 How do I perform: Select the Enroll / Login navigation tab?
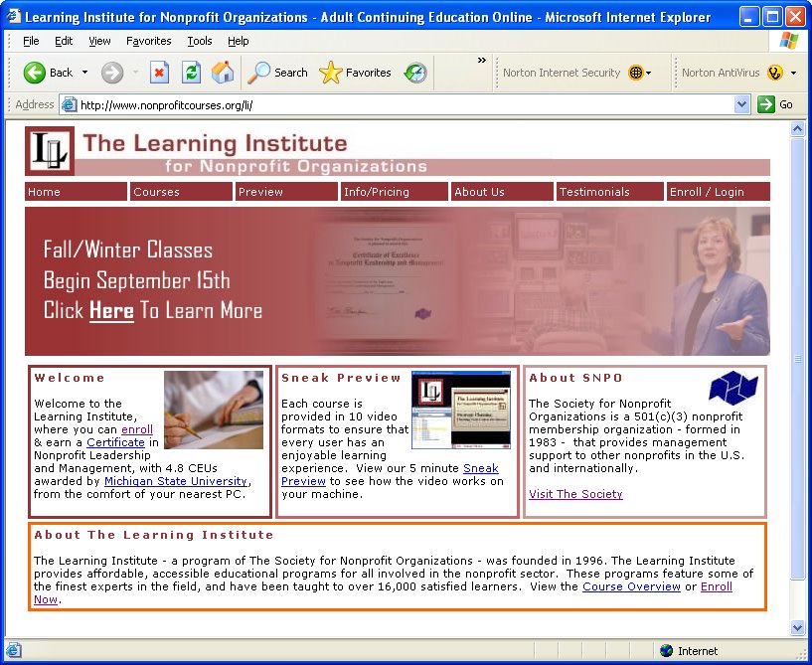point(719,192)
